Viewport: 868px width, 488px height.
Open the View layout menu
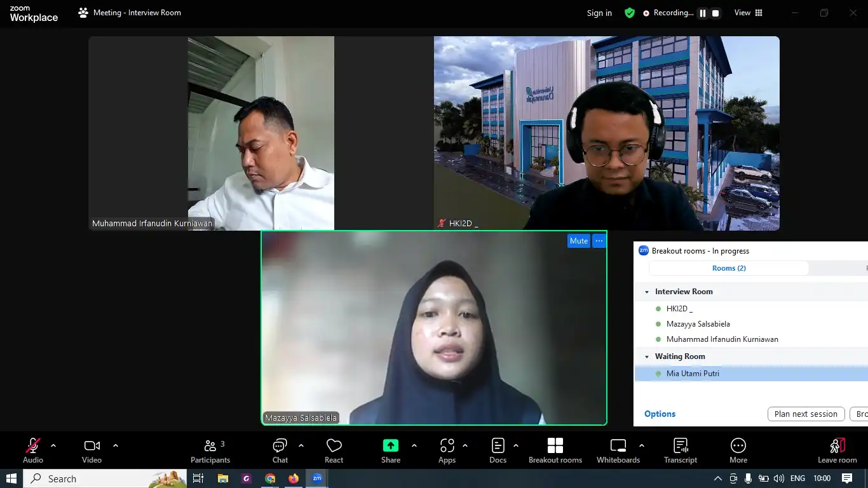point(749,13)
